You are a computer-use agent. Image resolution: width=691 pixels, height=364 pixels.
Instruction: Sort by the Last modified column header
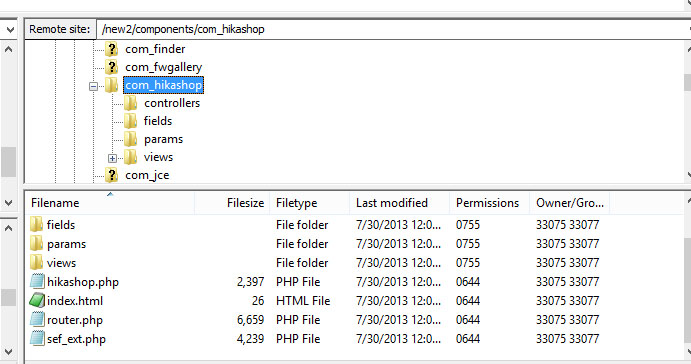pos(399,203)
